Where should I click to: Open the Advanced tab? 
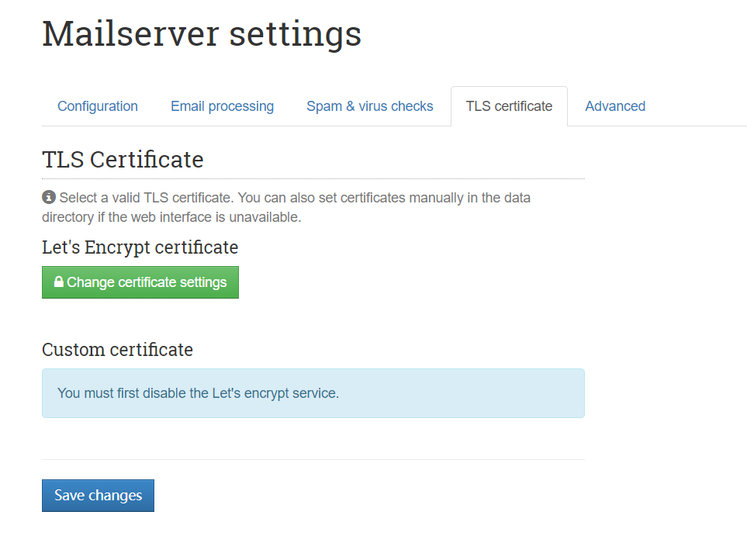(615, 106)
